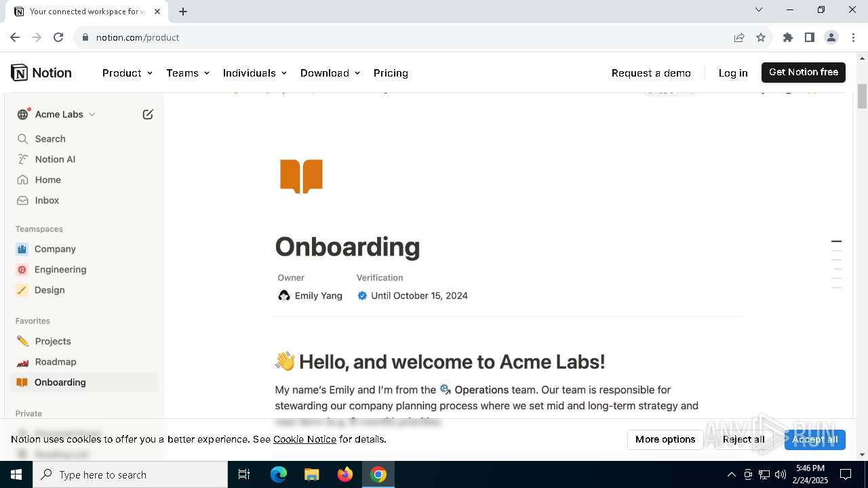Expand the Individuals dropdown menu
This screenshot has height=488, width=868.
255,73
